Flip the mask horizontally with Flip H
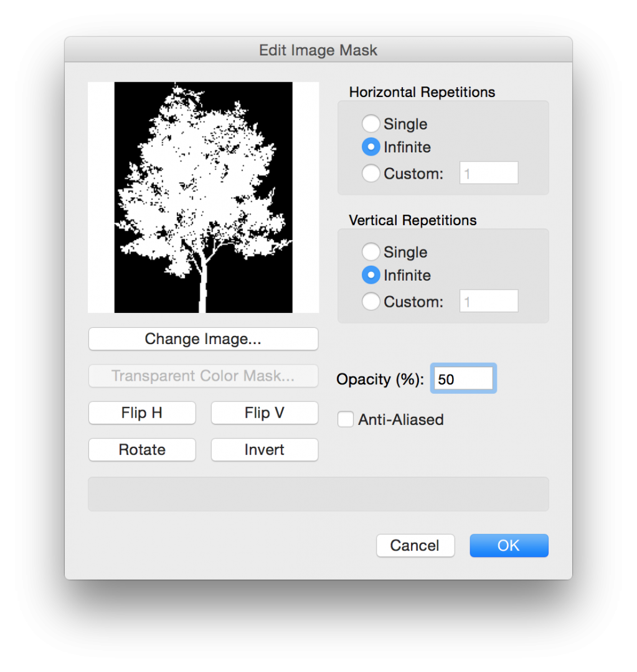The image size is (637, 672). (x=142, y=413)
